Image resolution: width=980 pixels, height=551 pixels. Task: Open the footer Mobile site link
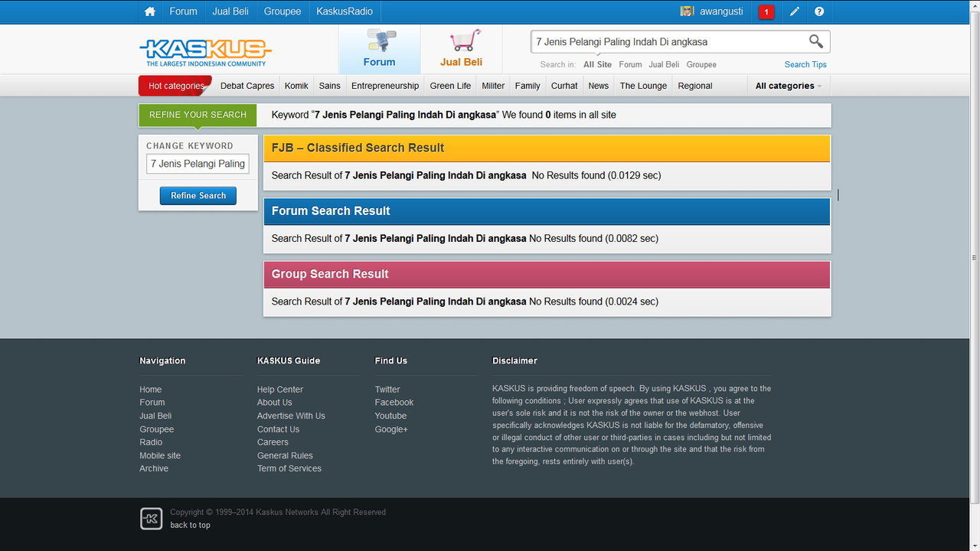(160, 456)
